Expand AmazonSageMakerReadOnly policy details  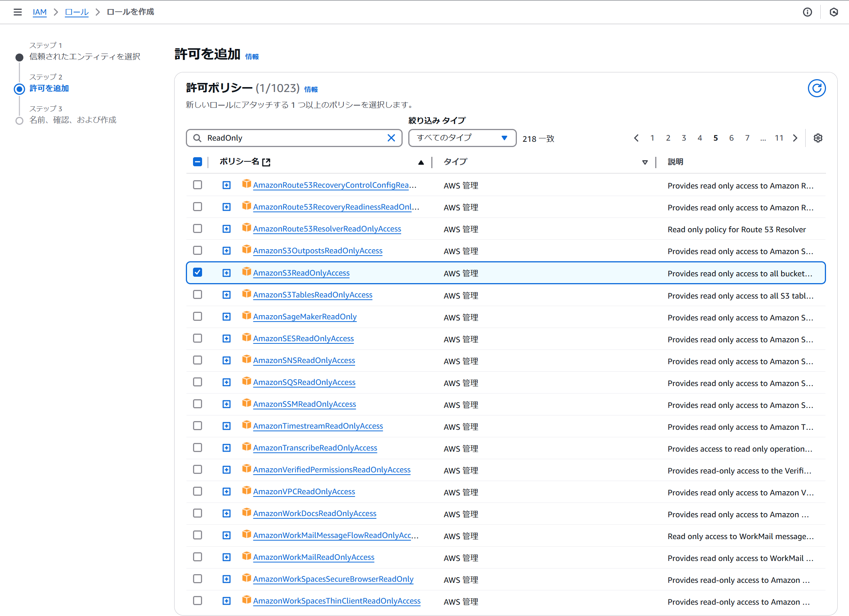coord(226,317)
